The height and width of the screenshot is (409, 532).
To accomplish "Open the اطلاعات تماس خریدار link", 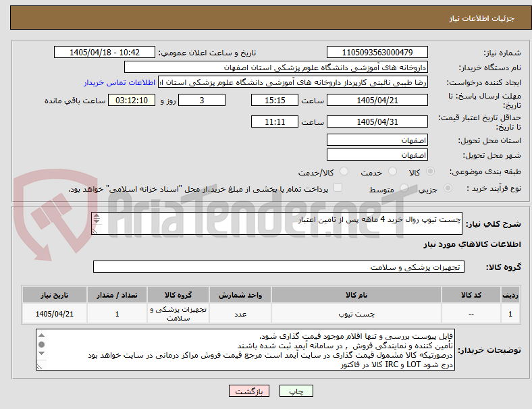I will 119,82.
